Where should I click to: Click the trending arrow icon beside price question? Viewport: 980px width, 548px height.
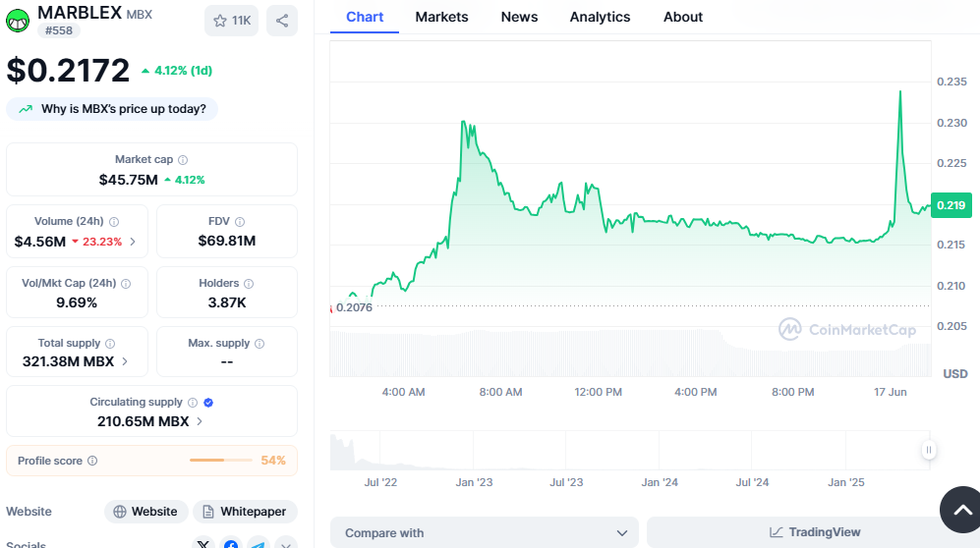[x=26, y=109]
